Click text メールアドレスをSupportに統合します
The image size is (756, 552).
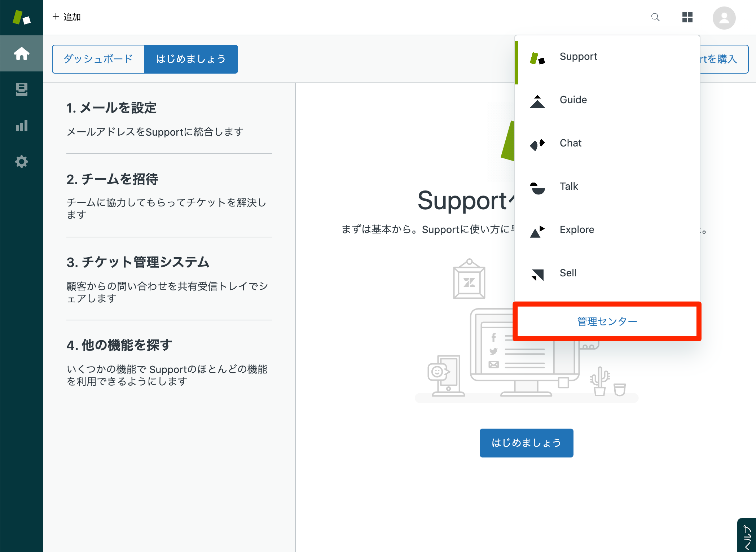tap(155, 132)
